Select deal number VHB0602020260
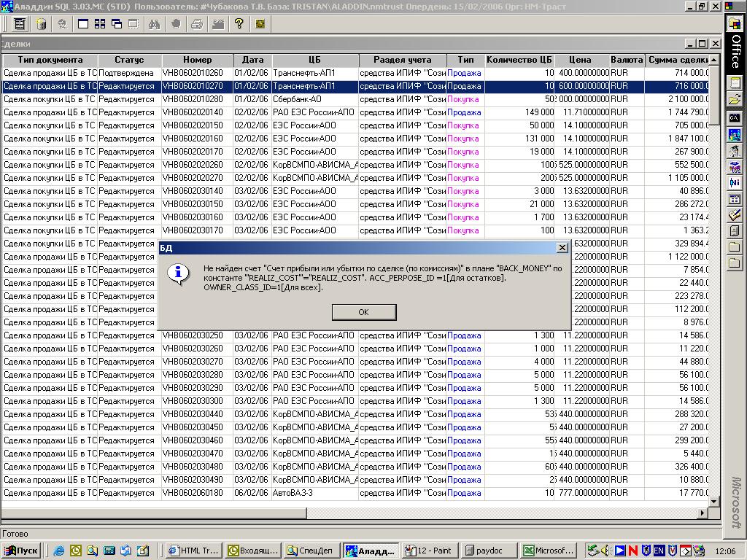The height and width of the screenshot is (560, 747). (x=193, y=165)
